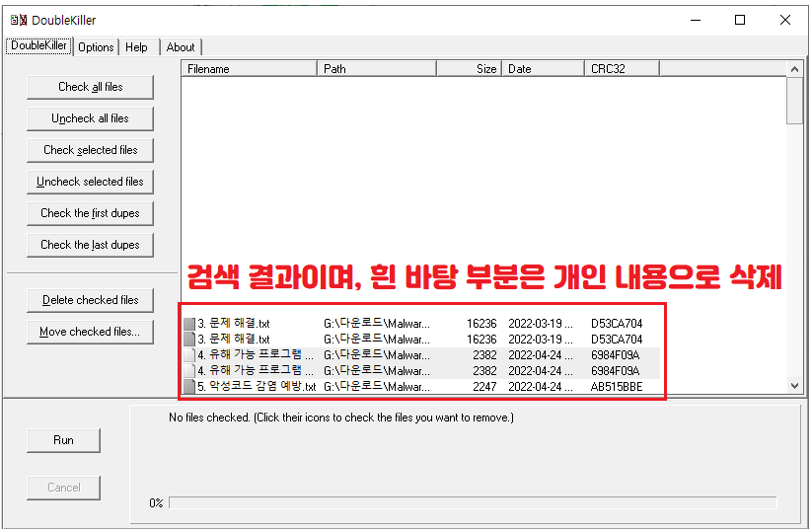Image resolution: width=812 pixels, height=532 pixels.
Task: Sort list by Path column header
Action: coord(377,69)
